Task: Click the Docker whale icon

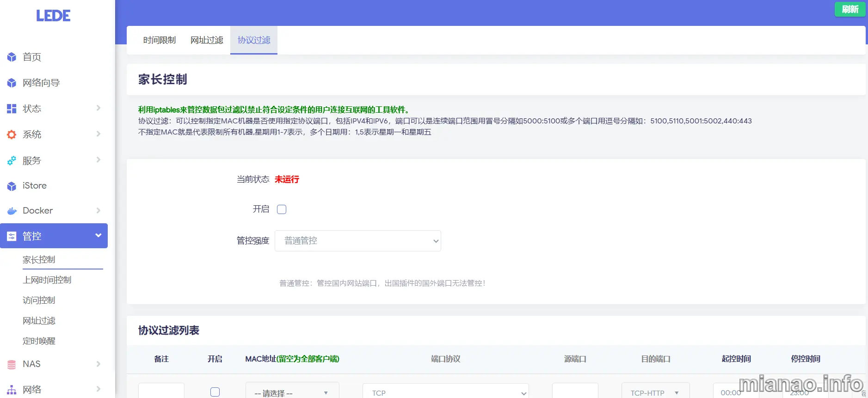Action: 12,211
